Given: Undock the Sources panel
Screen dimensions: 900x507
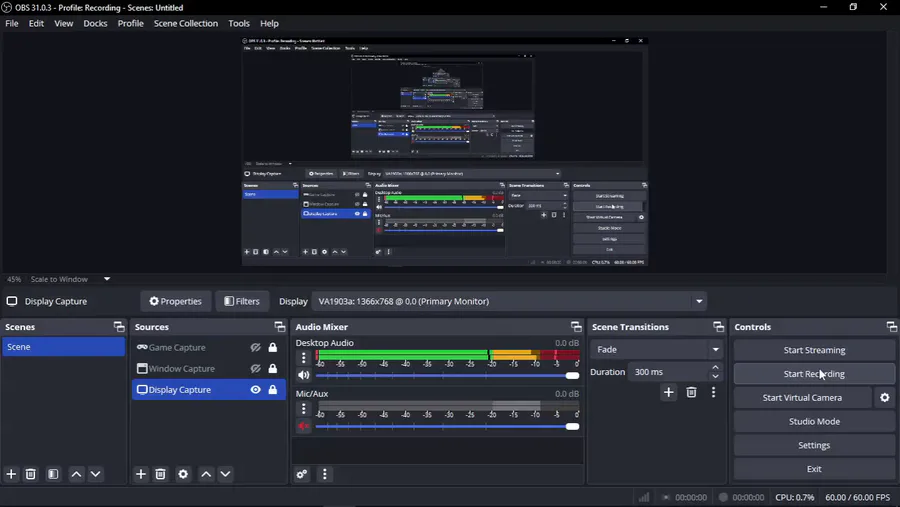Looking at the screenshot, I should coord(280,327).
